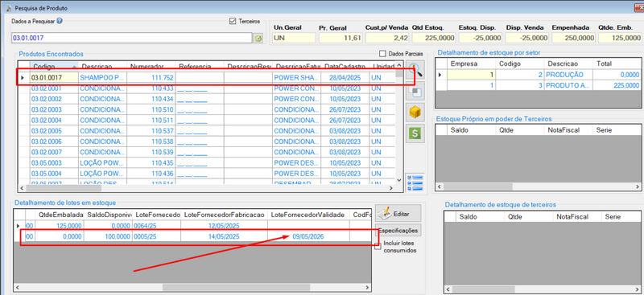Click the scroll down arrow of the products list
The height and width of the screenshot is (295, 644).
pyautogui.click(x=398, y=180)
